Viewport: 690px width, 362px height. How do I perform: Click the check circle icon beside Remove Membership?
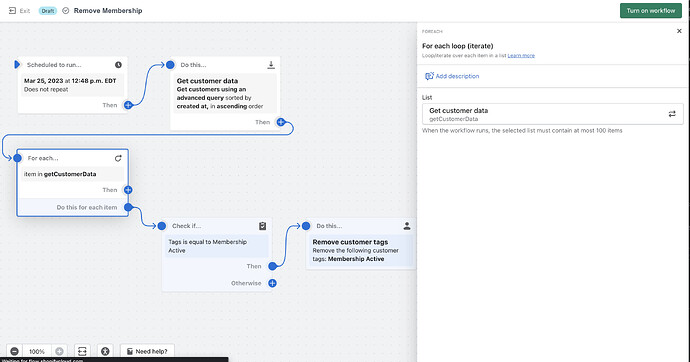pos(66,11)
